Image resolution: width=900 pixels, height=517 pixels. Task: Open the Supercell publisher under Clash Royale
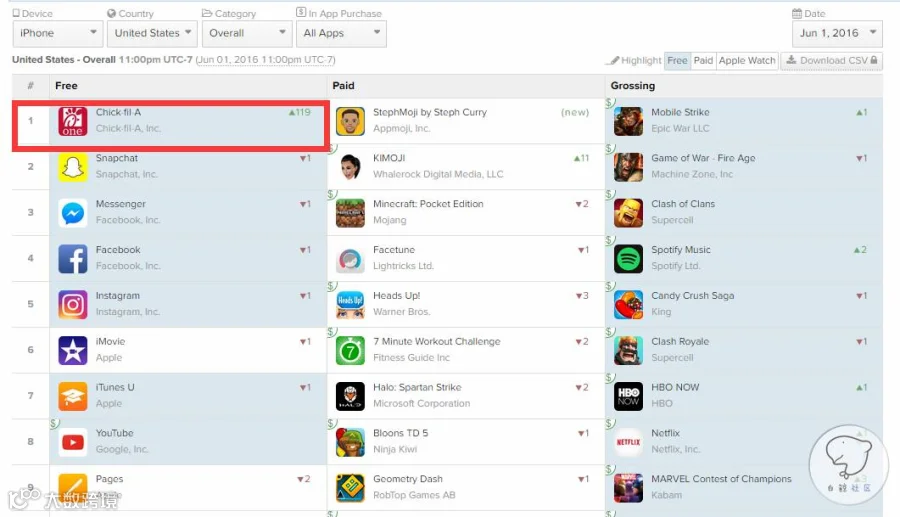point(672,358)
